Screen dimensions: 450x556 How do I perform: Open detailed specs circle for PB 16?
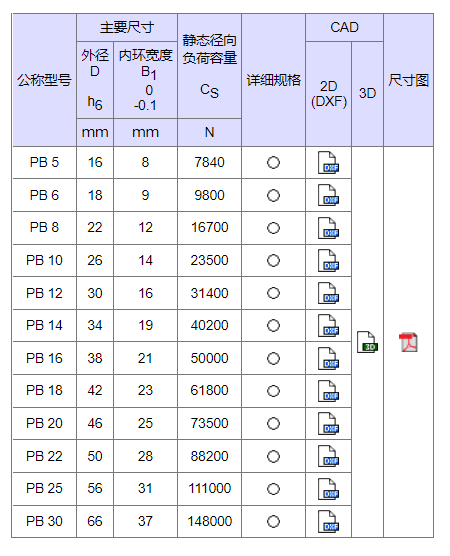coord(273,358)
